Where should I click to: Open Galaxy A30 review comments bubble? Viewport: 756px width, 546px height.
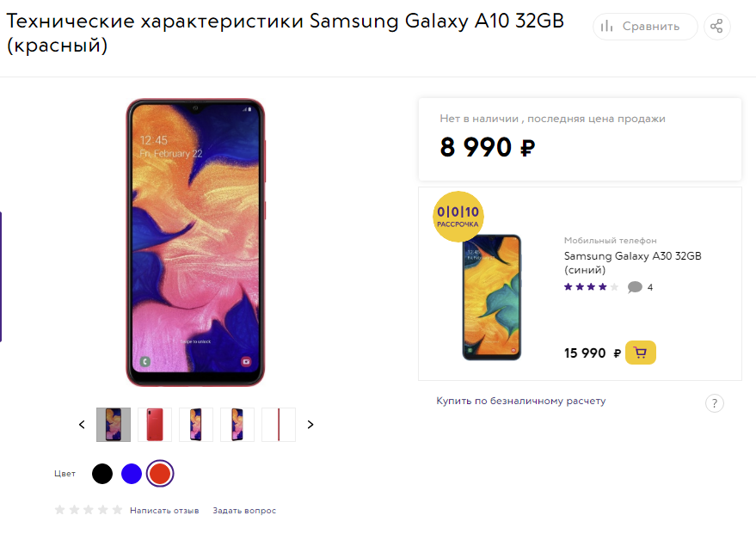coord(635,287)
